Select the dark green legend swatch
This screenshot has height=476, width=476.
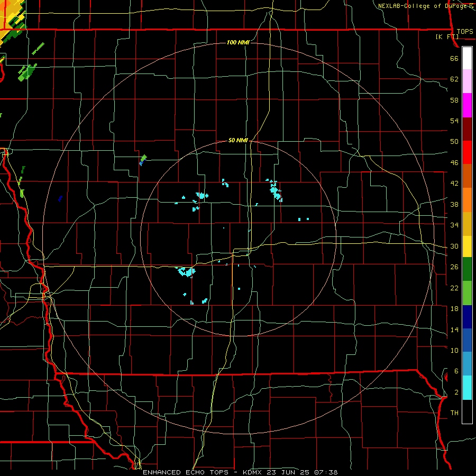pos(467,269)
